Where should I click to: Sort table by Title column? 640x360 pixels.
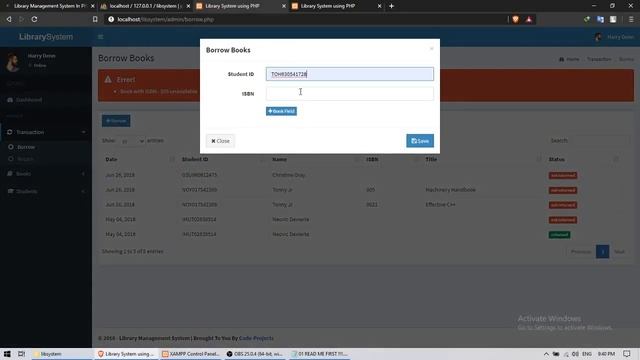(482, 159)
